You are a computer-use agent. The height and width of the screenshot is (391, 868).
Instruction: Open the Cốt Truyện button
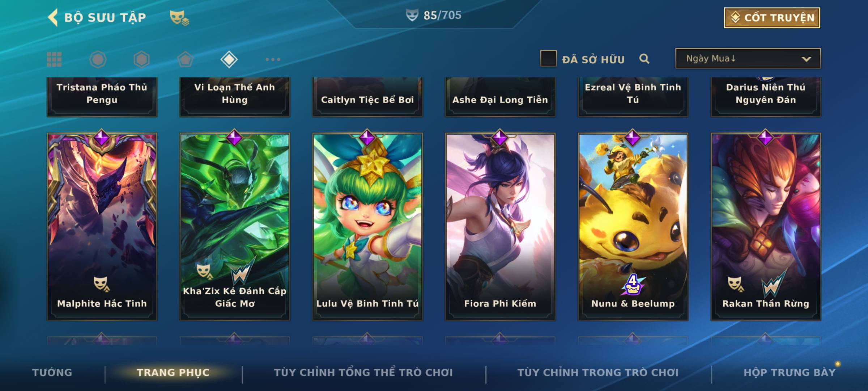772,18
